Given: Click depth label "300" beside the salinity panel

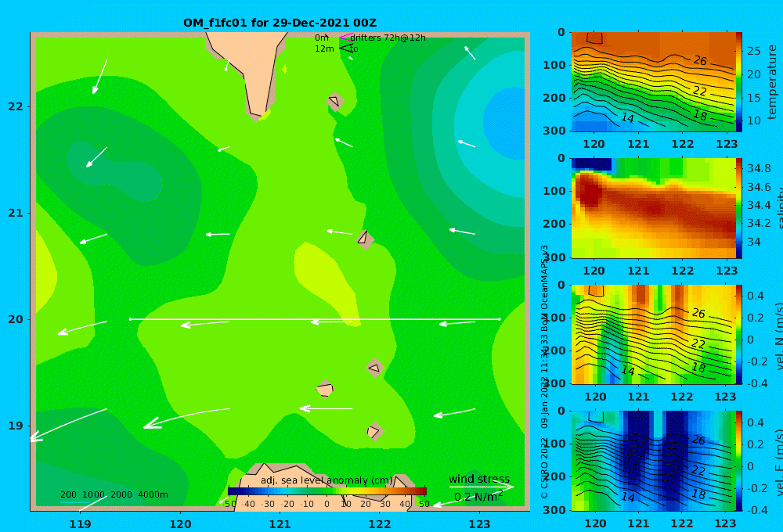Looking at the screenshot, I should pyautogui.click(x=554, y=257).
